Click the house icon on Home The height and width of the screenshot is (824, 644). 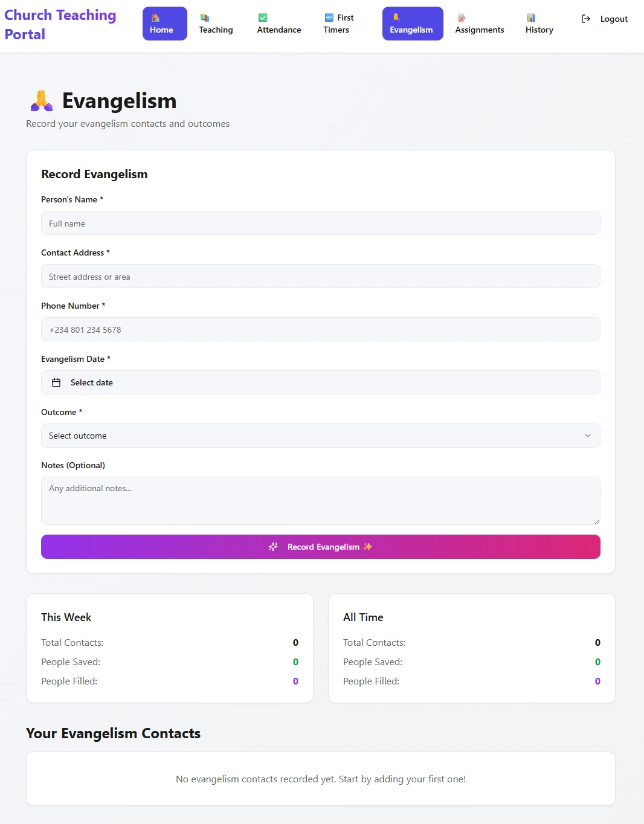tap(155, 18)
